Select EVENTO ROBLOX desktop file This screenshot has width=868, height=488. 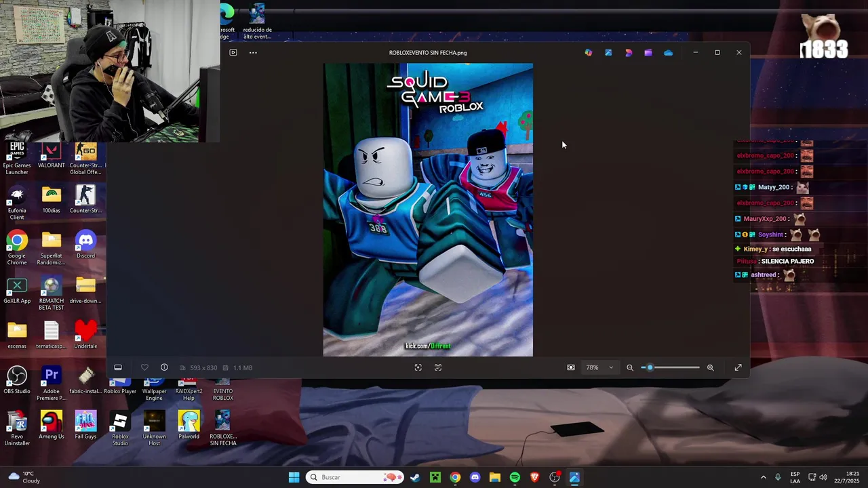(223, 390)
